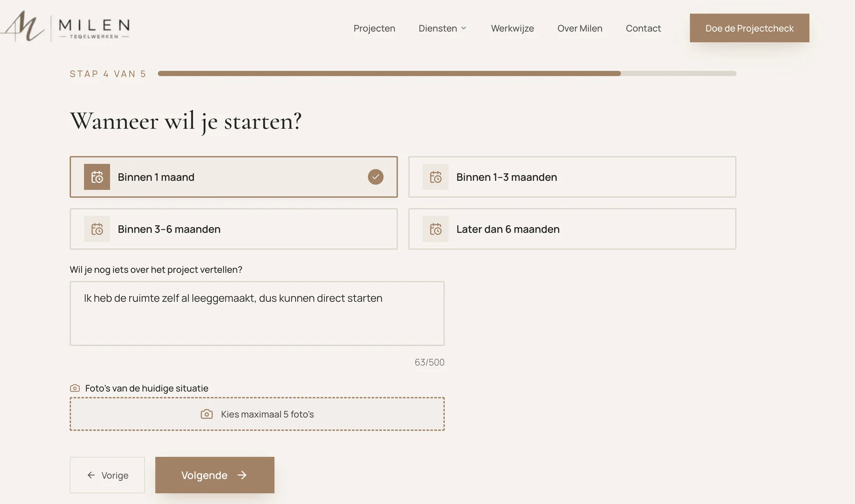This screenshot has height=504, width=855.
Task: Click the checkmark badge on Binnen 1 maand
Action: 376,177
